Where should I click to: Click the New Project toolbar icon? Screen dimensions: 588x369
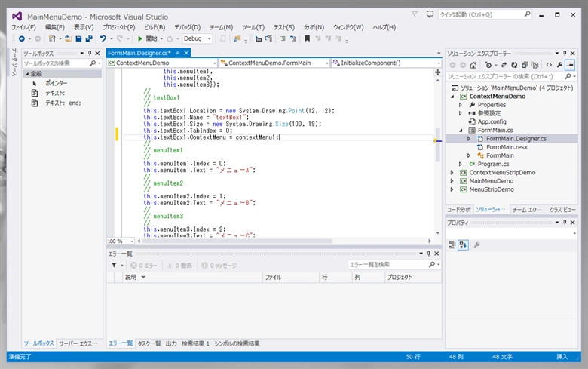coord(52,38)
